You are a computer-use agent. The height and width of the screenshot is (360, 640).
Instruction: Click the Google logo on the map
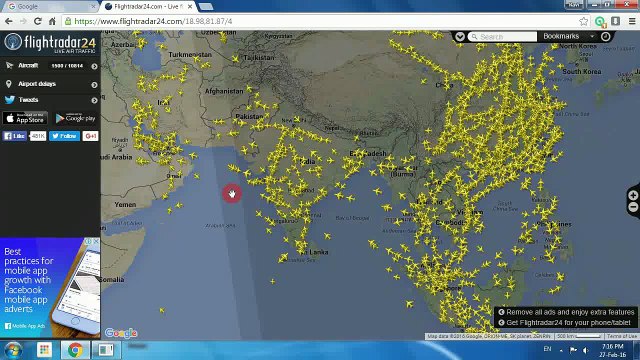tap(121, 333)
